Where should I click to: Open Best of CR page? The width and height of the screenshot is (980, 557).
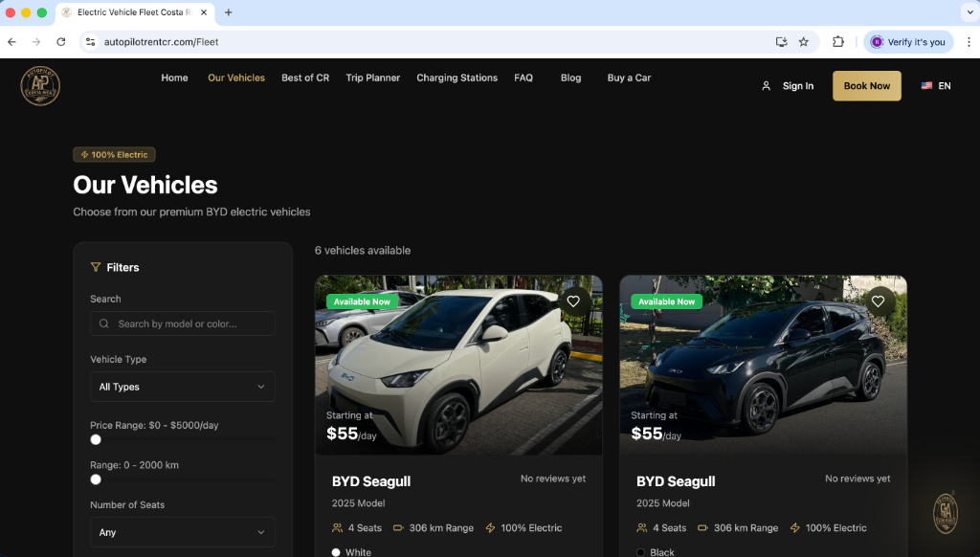(305, 78)
